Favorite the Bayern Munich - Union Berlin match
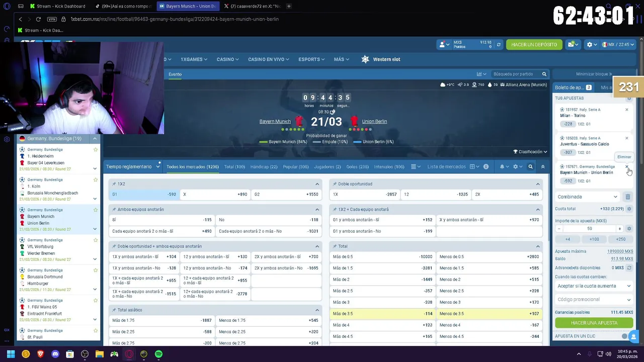Image resolution: width=644 pixels, height=362 pixels. [95, 210]
